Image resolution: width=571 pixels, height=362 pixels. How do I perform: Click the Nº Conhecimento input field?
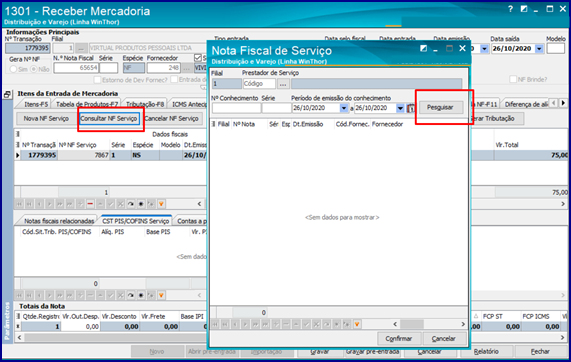pyautogui.click(x=236, y=108)
